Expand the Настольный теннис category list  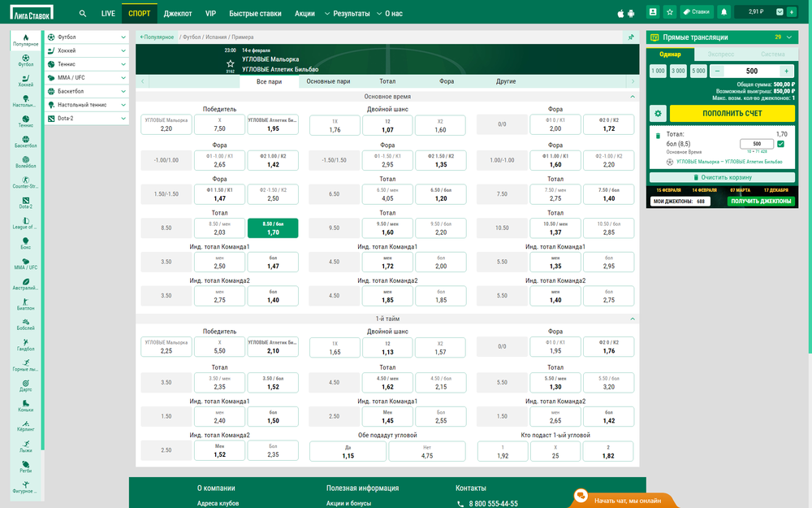(87, 105)
